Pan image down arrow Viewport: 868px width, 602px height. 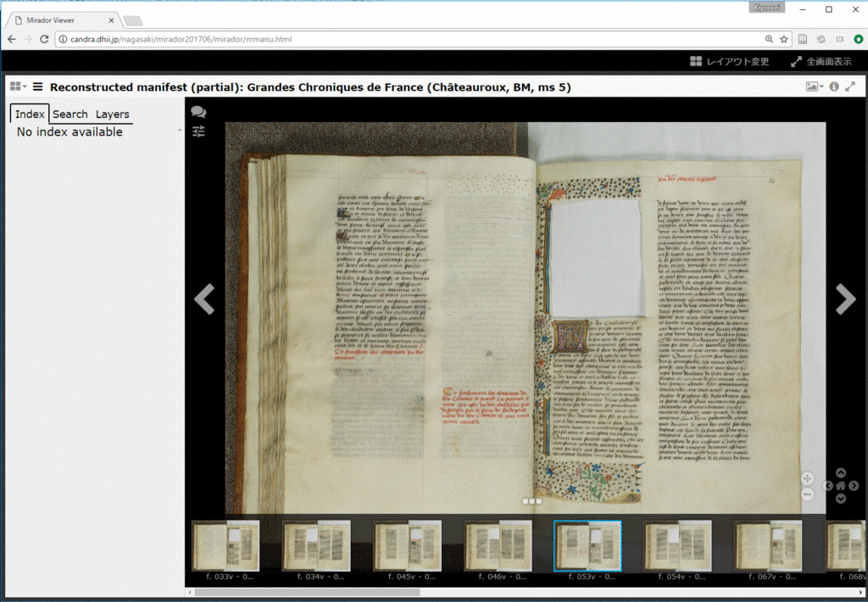841,499
